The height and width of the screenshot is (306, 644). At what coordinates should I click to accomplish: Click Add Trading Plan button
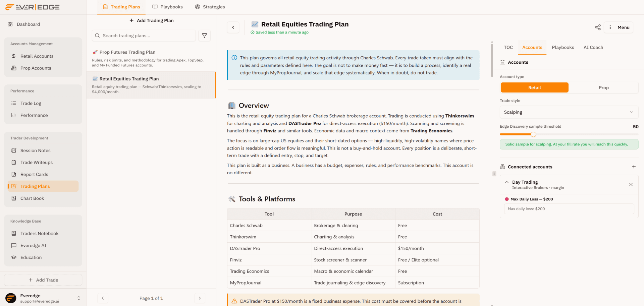point(151,20)
